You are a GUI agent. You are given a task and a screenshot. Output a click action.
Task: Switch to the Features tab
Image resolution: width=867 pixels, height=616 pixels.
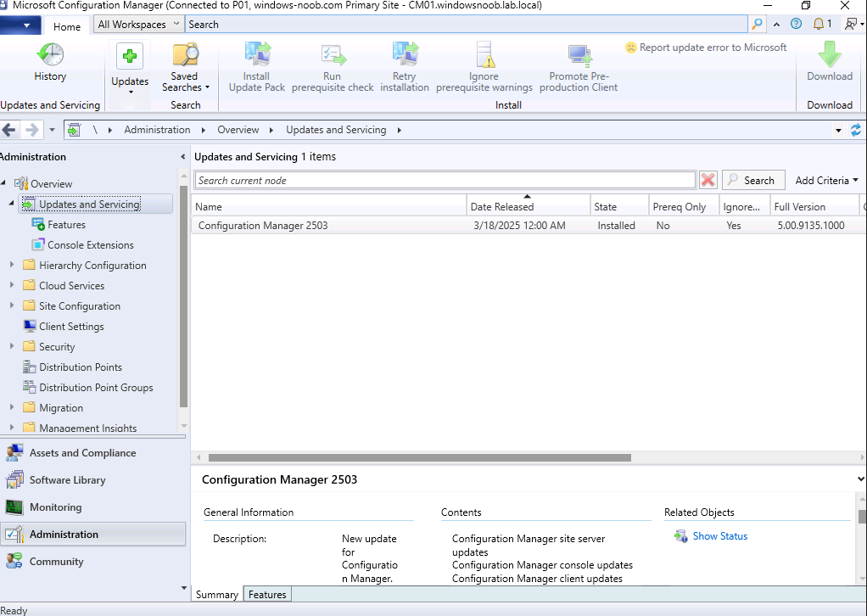pyautogui.click(x=267, y=595)
